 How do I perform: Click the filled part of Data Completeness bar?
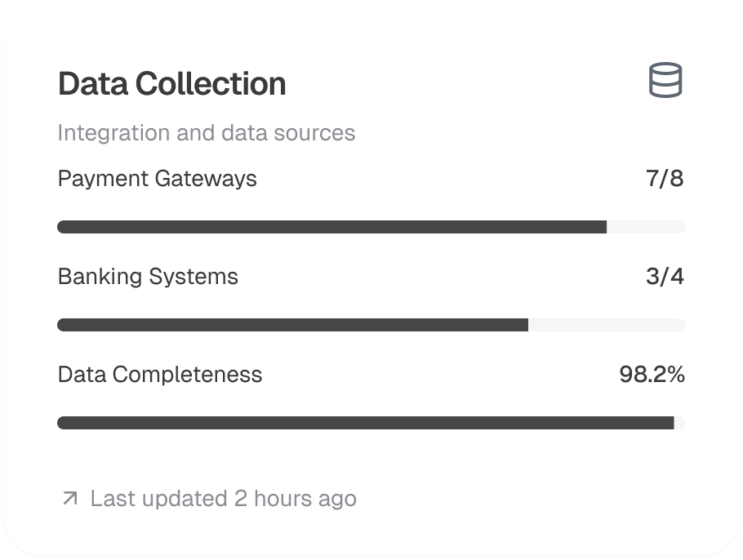[365, 423]
